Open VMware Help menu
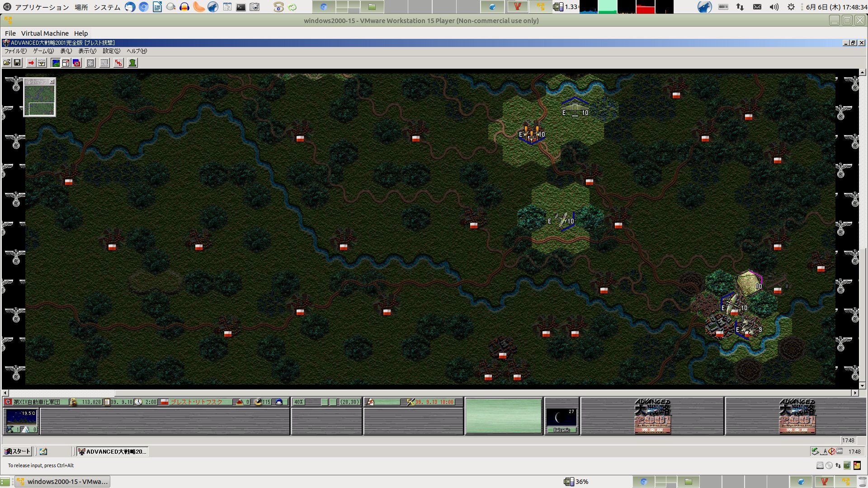This screenshot has width=868, height=488. click(81, 33)
